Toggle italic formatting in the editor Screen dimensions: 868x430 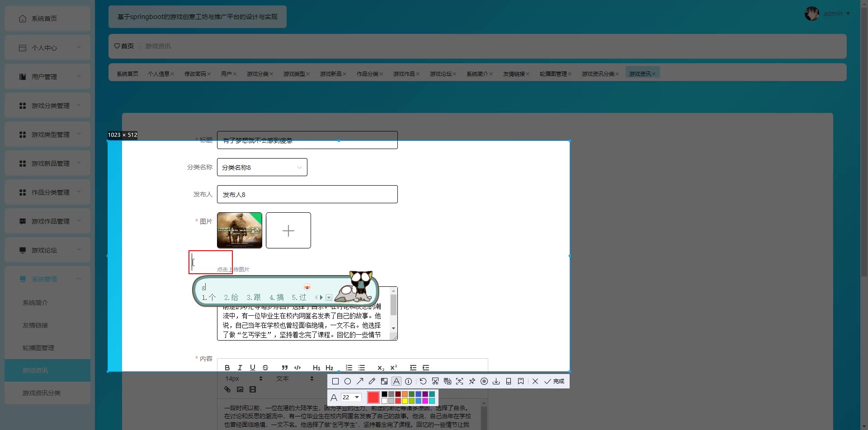click(x=240, y=368)
